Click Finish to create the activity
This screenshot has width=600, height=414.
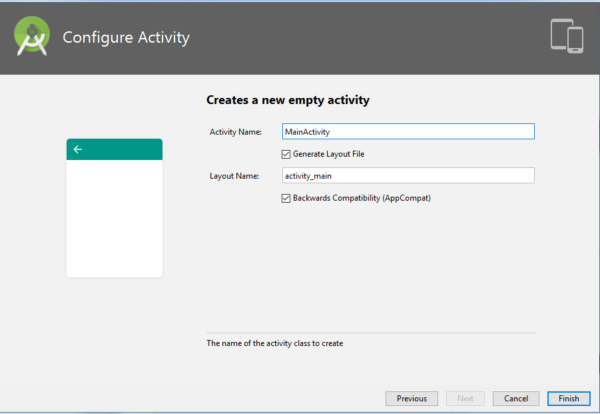click(568, 398)
